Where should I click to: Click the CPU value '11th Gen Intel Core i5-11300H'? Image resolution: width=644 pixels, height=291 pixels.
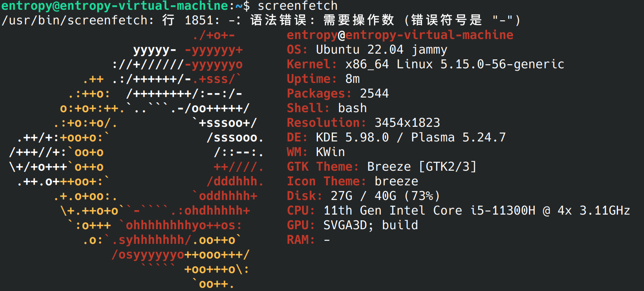pos(429,211)
